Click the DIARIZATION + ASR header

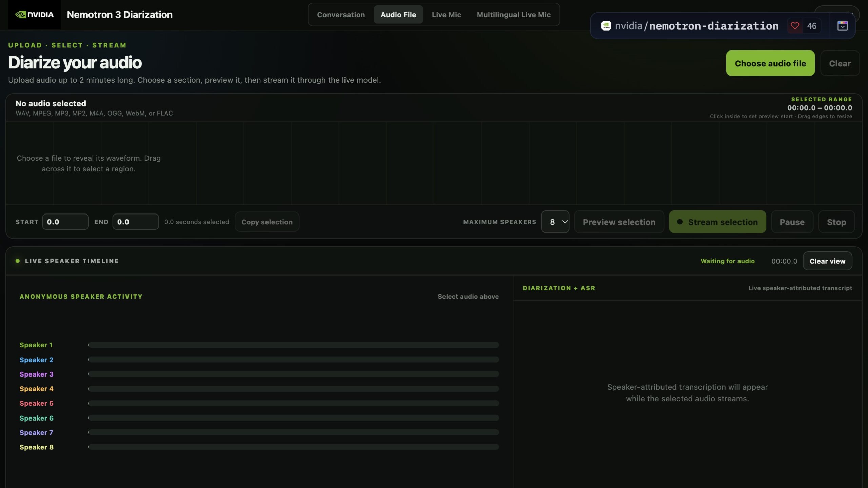click(559, 288)
